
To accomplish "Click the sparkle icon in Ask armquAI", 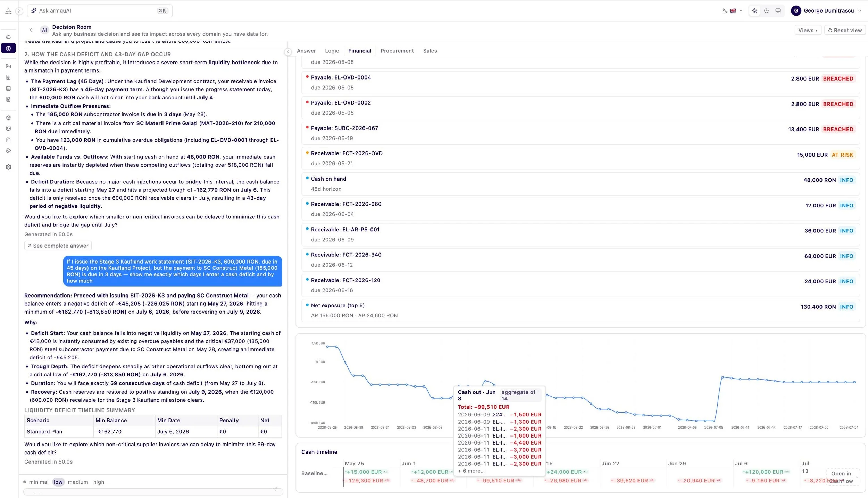I will [x=34, y=11].
